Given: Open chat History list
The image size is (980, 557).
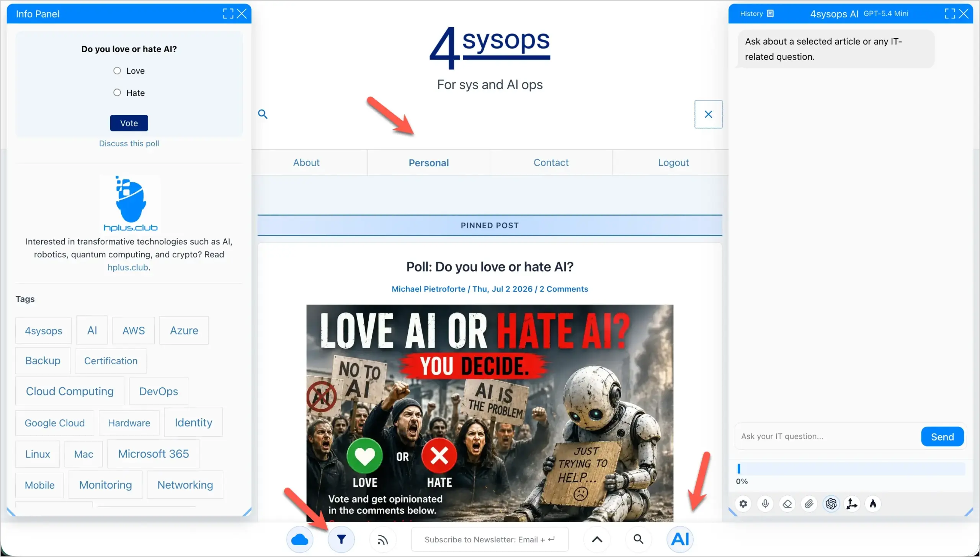Looking at the screenshot, I should 756,14.
